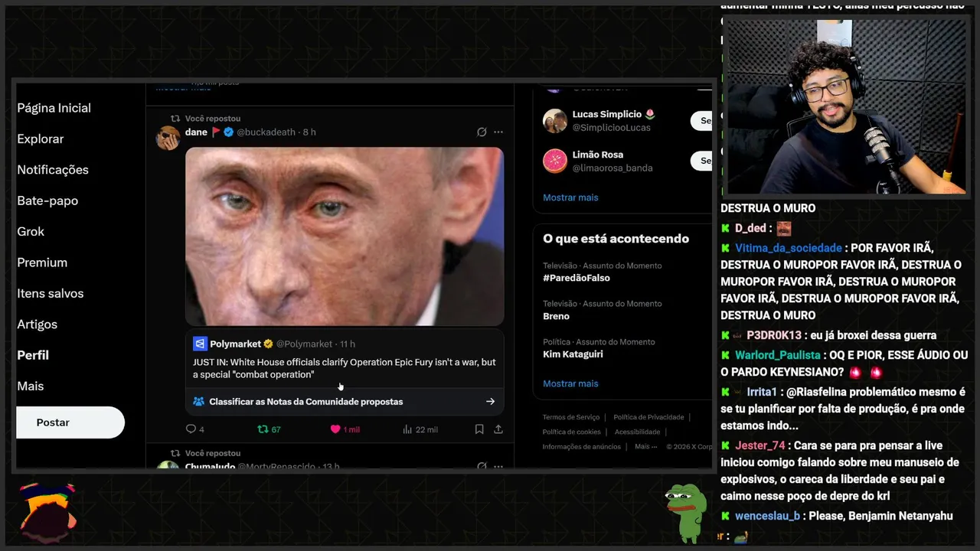Click the share icon on dane post

click(498, 429)
